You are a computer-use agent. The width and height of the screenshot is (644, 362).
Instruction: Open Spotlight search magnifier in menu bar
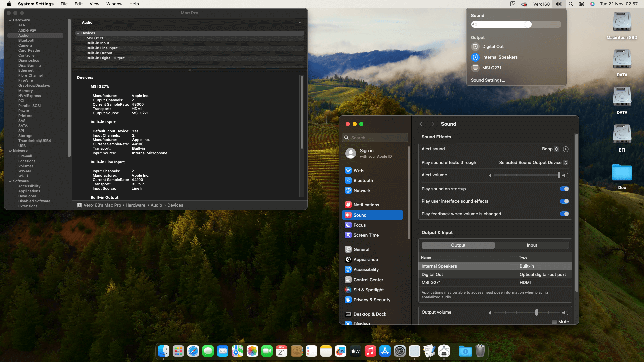[571, 4]
